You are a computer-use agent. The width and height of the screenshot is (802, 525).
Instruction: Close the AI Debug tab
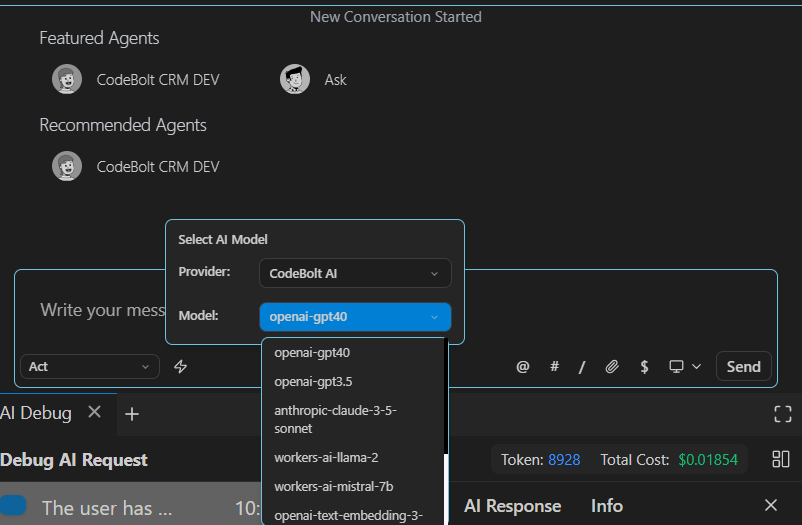[95, 411]
